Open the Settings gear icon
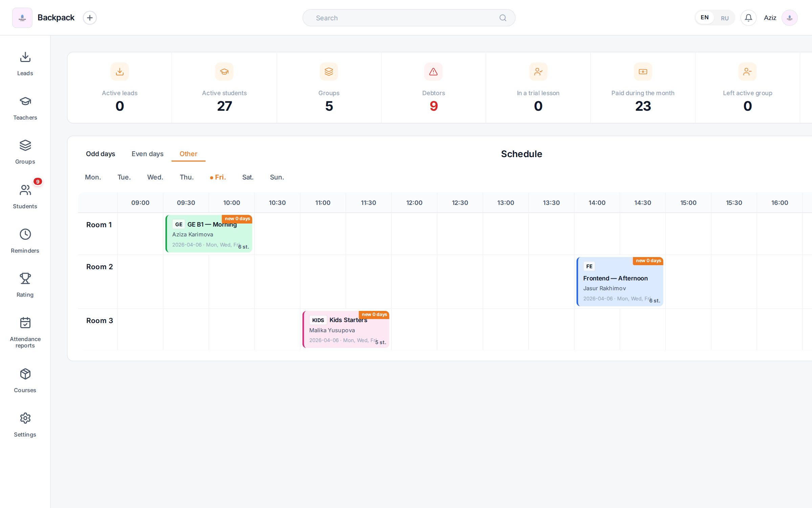The width and height of the screenshot is (812, 508). pyautogui.click(x=25, y=418)
